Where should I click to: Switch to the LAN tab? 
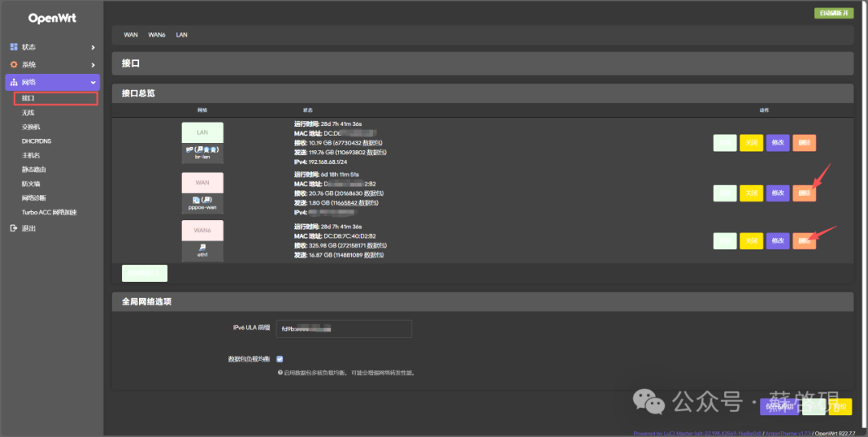tap(182, 35)
